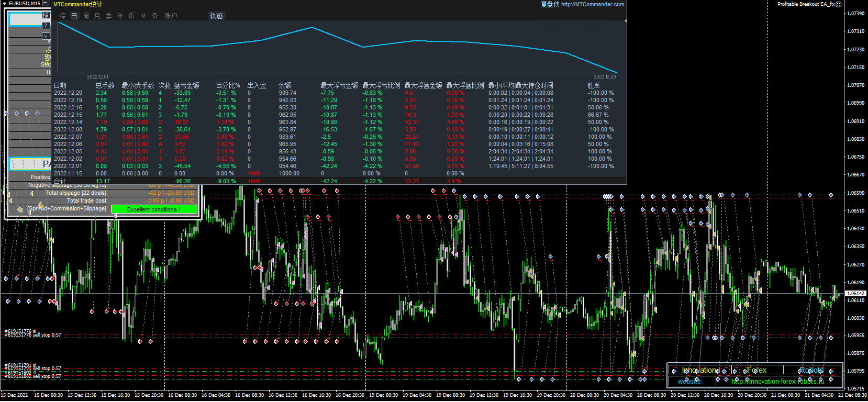Image resolution: width=868 pixels, height=402 pixels.
Task: Switch to the 备 tab
Action: coord(154,16)
